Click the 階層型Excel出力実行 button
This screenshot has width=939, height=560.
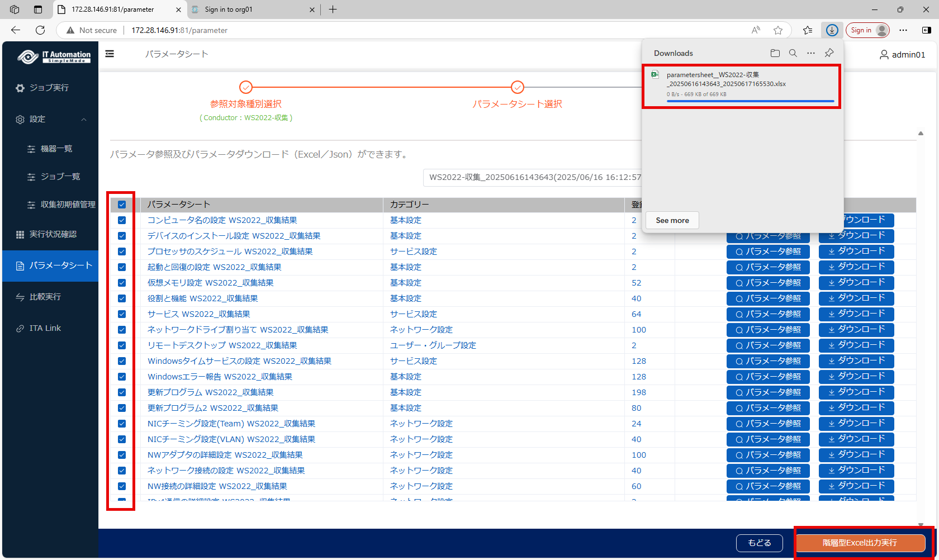(x=860, y=543)
